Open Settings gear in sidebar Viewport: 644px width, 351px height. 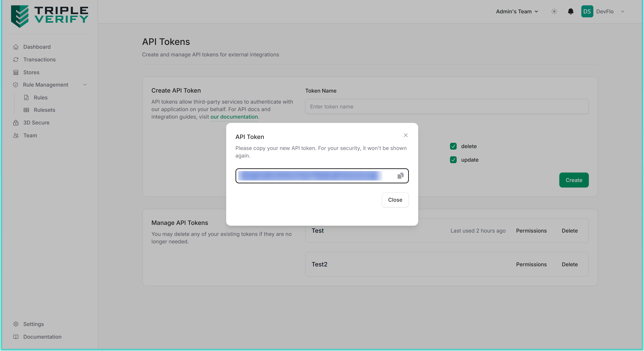pos(33,324)
